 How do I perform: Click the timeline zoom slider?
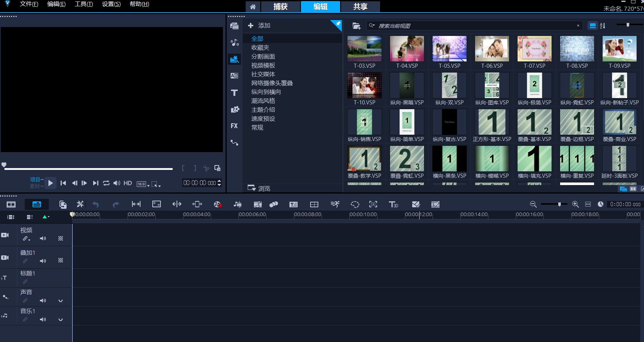559,204
